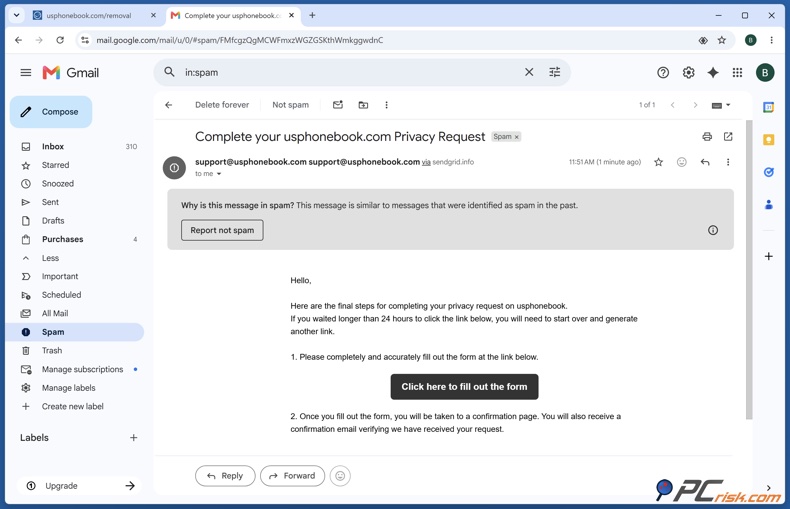790x509 pixels.
Task: Open Chrome tab search dropdown
Action: click(x=17, y=15)
